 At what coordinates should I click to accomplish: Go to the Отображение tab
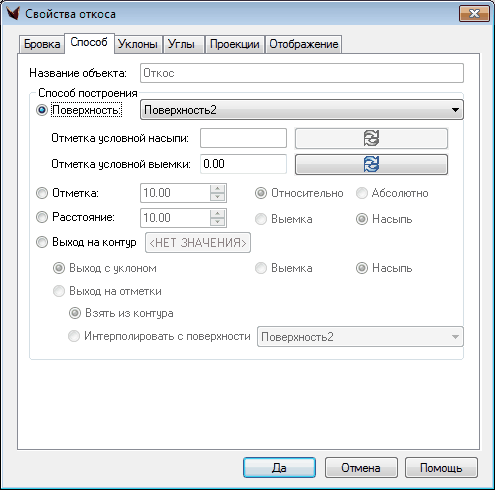(304, 44)
